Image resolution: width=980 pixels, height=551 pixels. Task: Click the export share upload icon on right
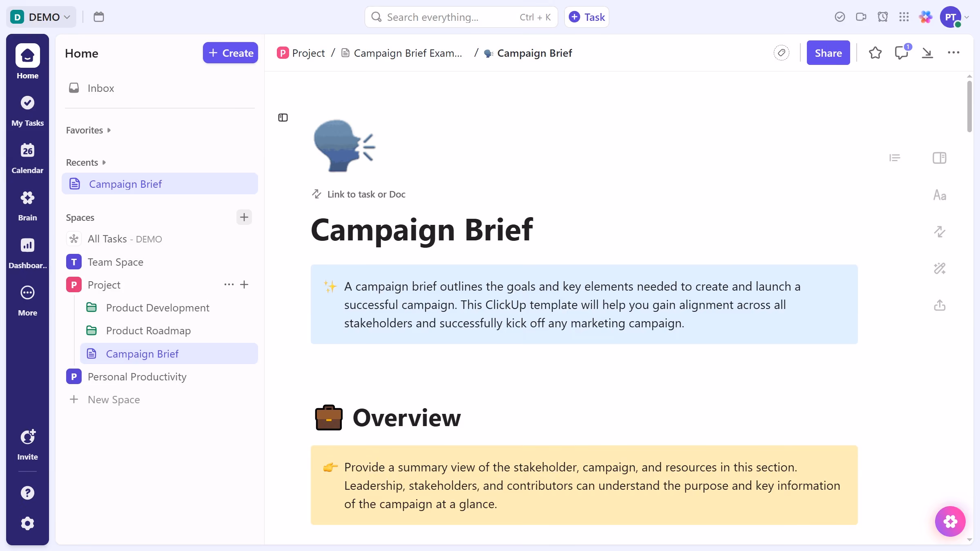click(939, 305)
